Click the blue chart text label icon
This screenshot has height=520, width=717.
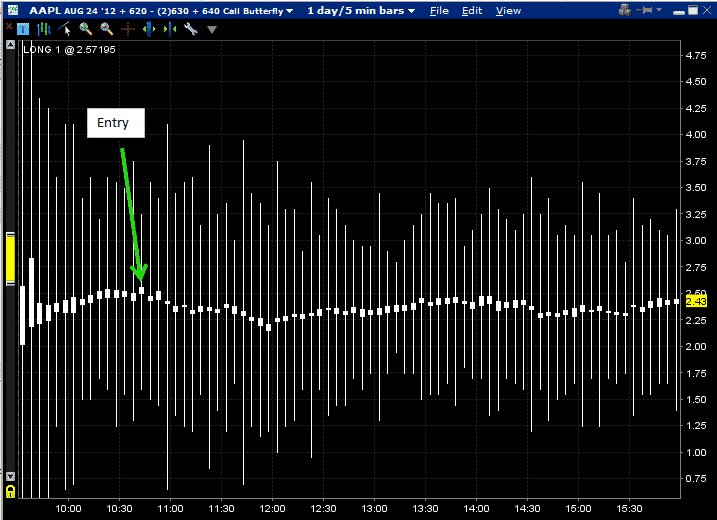pos(23,29)
